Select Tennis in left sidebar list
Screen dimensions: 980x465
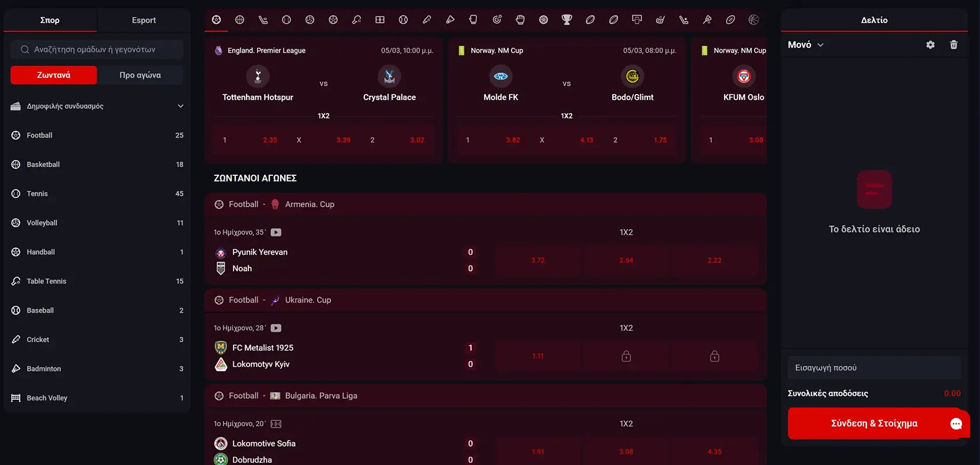click(97, 194)
